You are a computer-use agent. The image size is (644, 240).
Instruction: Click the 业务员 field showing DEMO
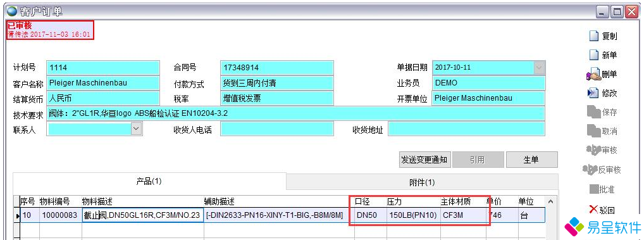489,83
